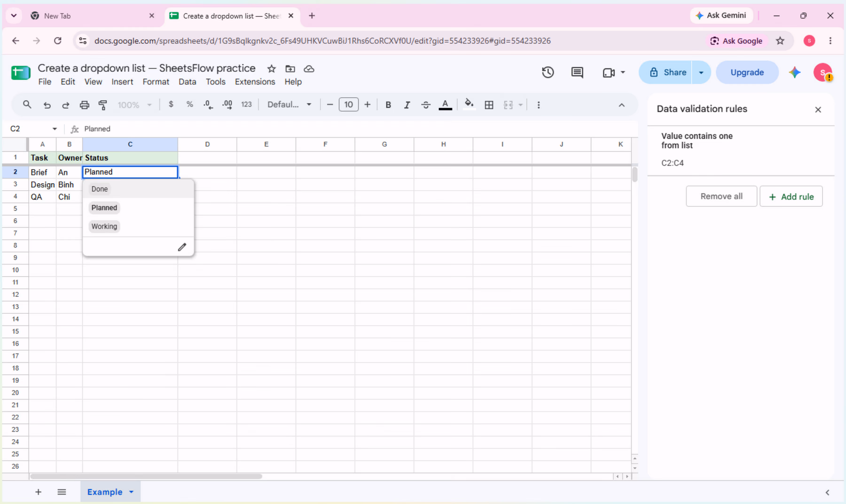The height and width of the screenshot is (504, 846).
Task: Format as currency with dollar icon
Action: 171,104
